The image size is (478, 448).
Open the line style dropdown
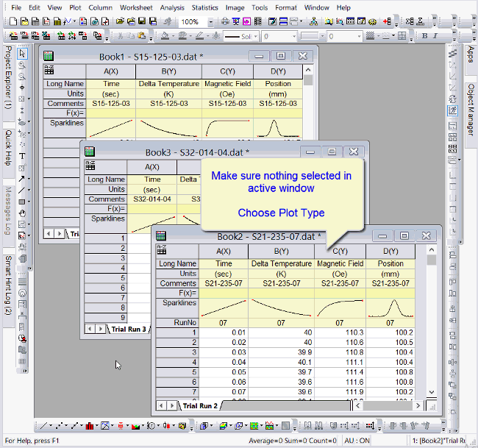pyautogui.click(x=257, y=36)
